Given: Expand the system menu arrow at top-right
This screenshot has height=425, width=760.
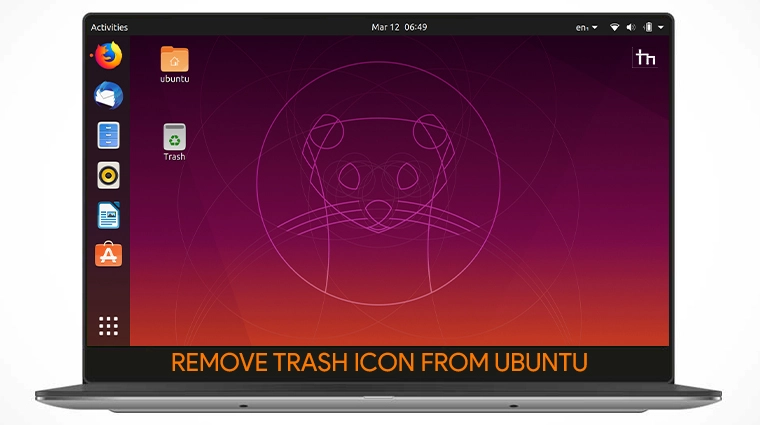Looking at the screenshot, I should click(x=661, y=27).
